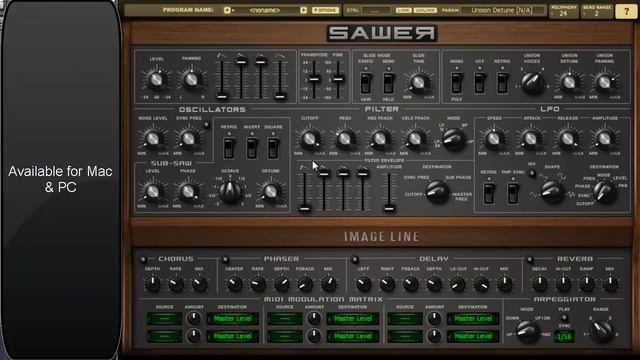640x360 pixels.
Task: Click the Transpose slider handle
Action: [x=313, y=79]
